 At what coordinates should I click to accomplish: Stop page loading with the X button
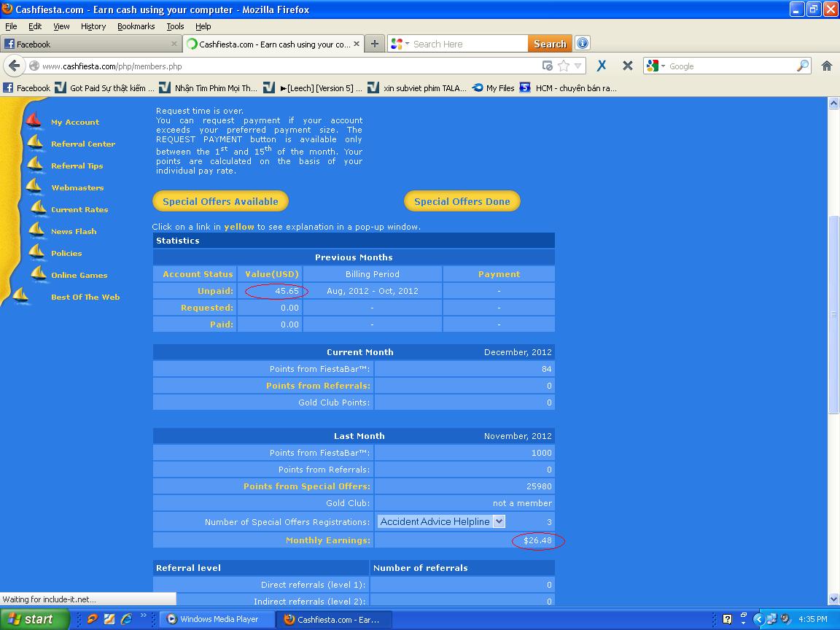(x=627, y=66)
